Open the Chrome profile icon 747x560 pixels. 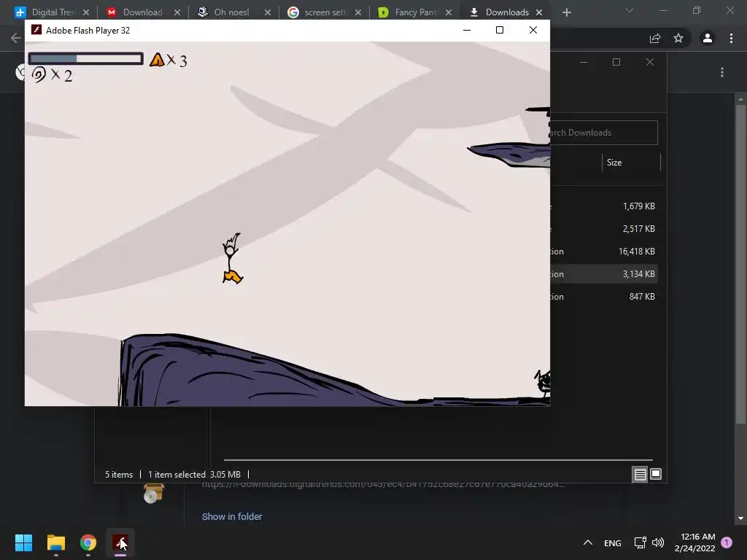pos(708,38)
